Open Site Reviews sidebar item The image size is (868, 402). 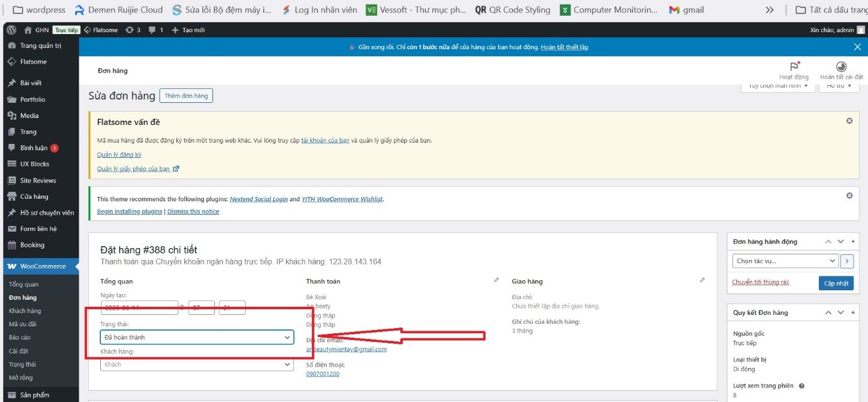39,180
